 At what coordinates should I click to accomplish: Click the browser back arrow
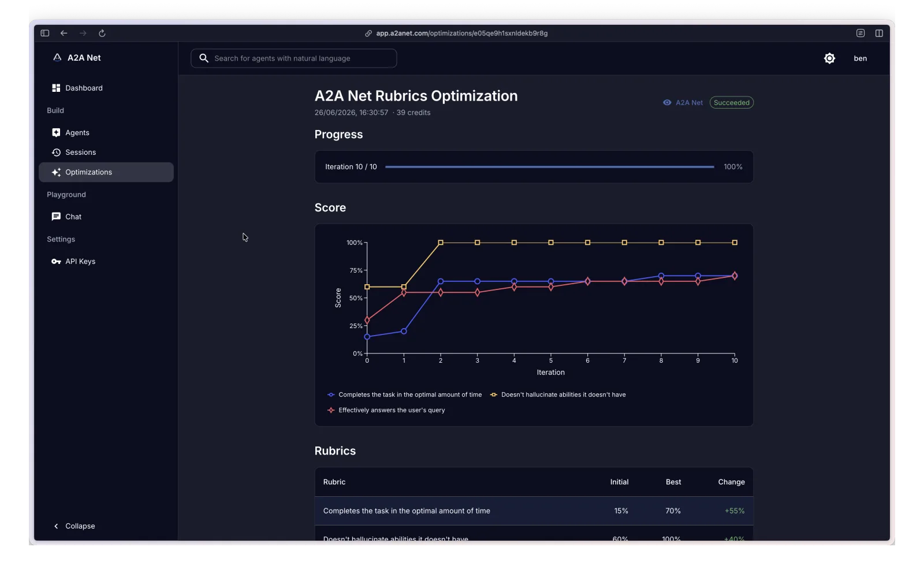[x=64, y=34]
